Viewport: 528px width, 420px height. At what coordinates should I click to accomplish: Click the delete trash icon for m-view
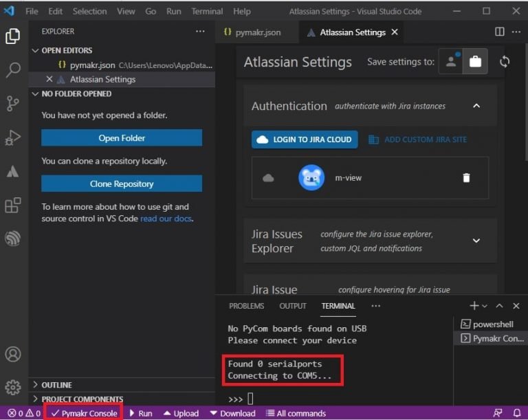[x=466, y=178]
